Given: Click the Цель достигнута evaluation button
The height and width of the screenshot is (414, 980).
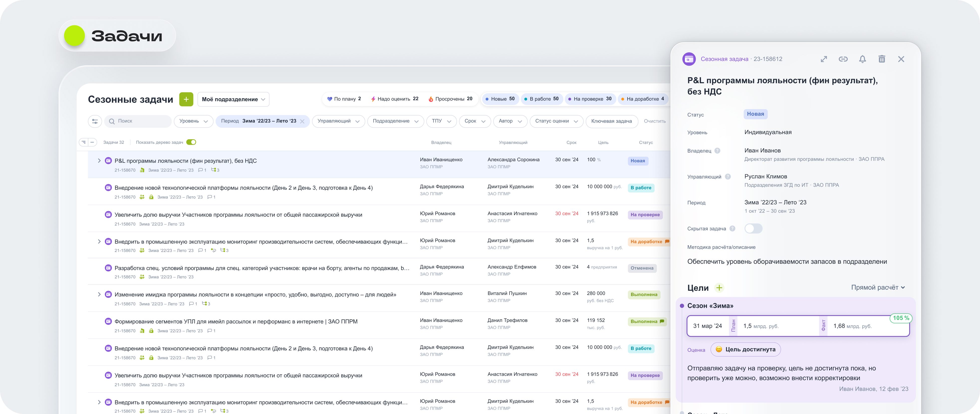Looking at the screenshot, I should [745, 349].
